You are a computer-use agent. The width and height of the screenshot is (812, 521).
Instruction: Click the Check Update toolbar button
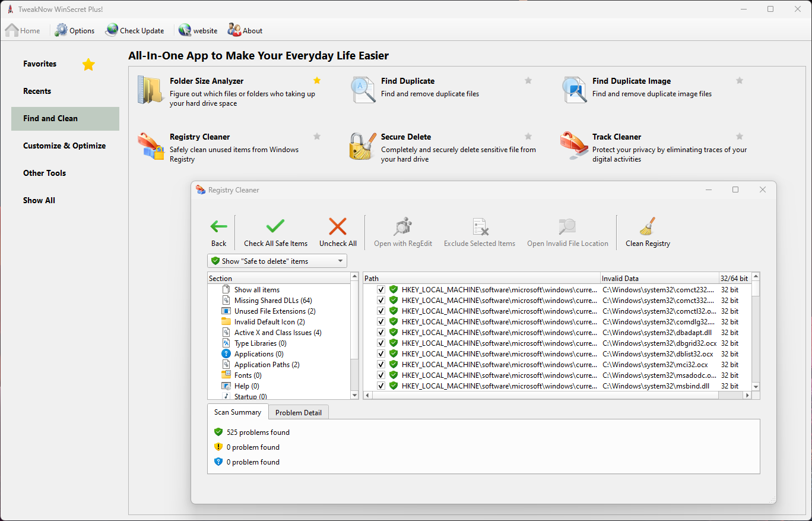coord(135,30)
